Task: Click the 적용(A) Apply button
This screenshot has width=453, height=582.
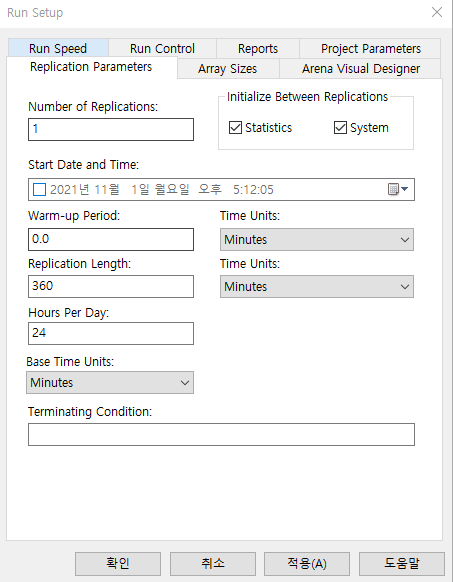Action: pos(307,563)
